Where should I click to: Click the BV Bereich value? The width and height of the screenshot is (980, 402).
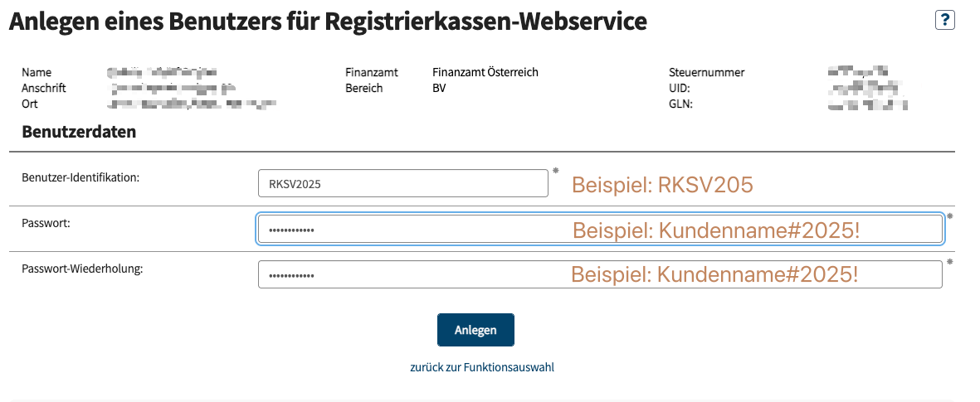coord(439,88)
